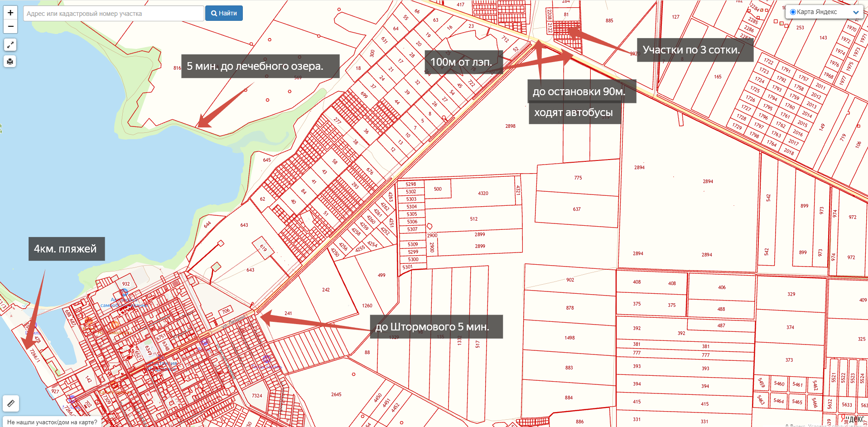The height and width of the screenshot is (427, 868).
Task: Click parcel 7324 near the town
Action: point(257,396)
